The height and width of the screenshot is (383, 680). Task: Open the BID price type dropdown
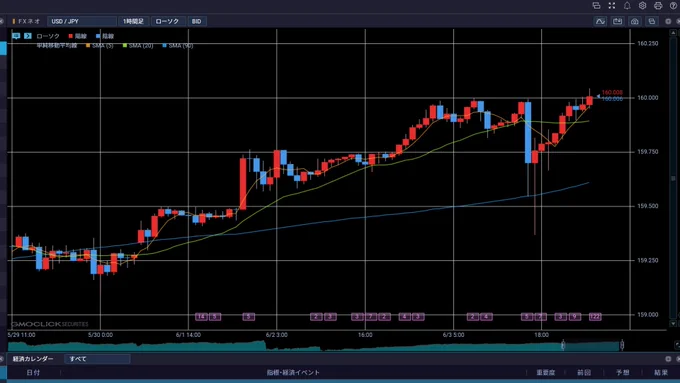click(197, 21)
